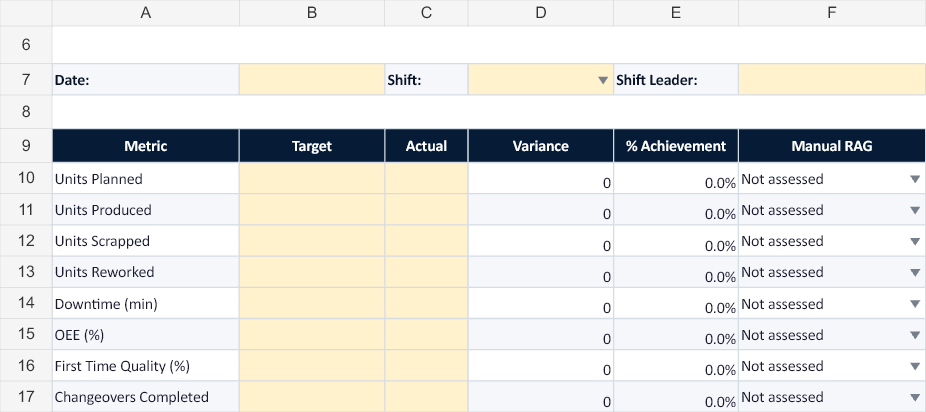Click % Achievement value for Downtime (min)

point(676,303)
